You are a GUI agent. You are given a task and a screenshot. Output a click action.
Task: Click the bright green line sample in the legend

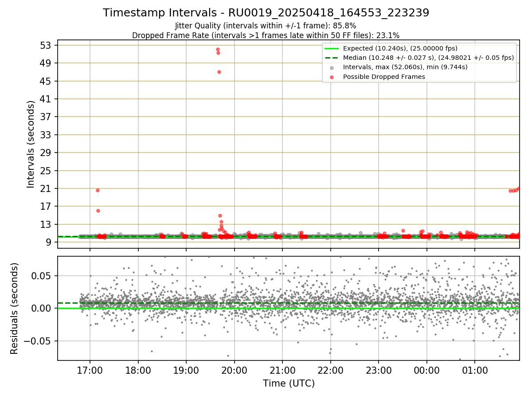332,49
